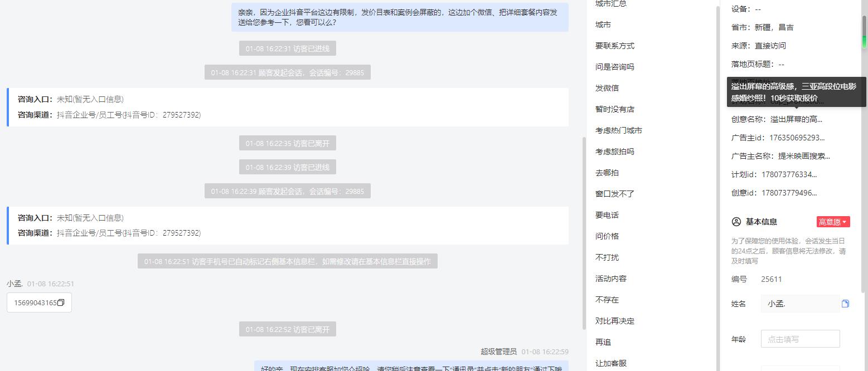Click sender name 超级管理员
The height and width of the screenshot is (371, 868).
[499, 352]
